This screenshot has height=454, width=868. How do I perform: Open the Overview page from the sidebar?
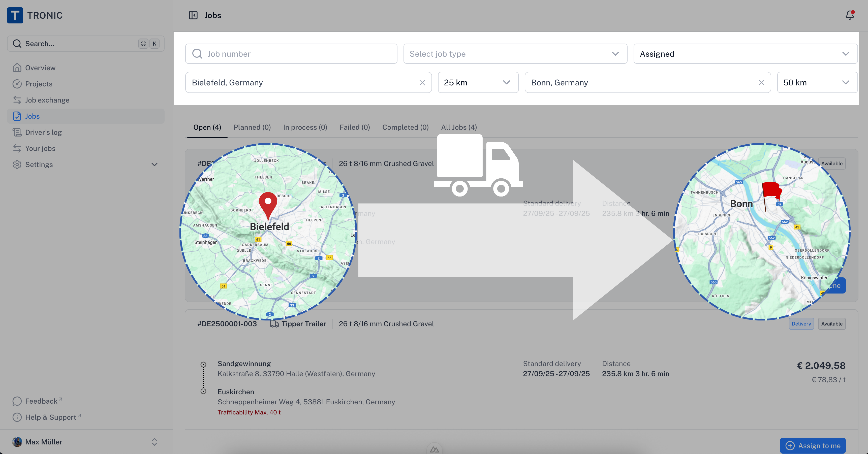(40, 68)
